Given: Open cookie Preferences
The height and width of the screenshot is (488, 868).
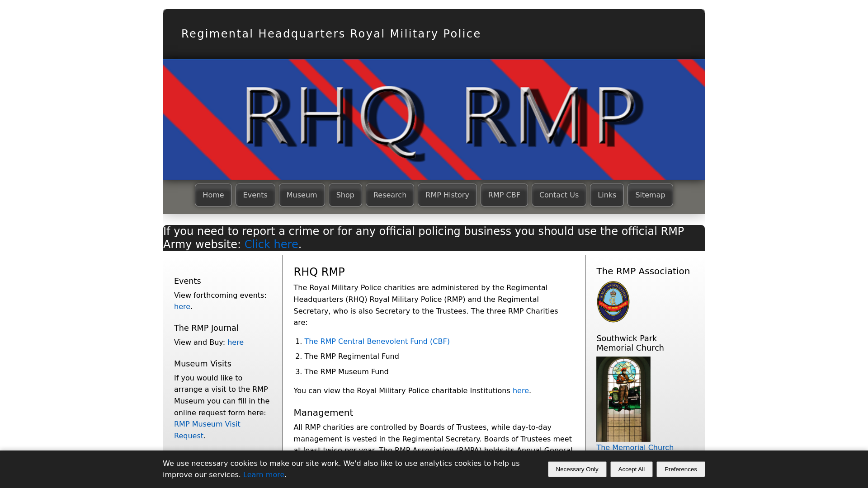Looking at the screenshot, I should coord(680,469).
